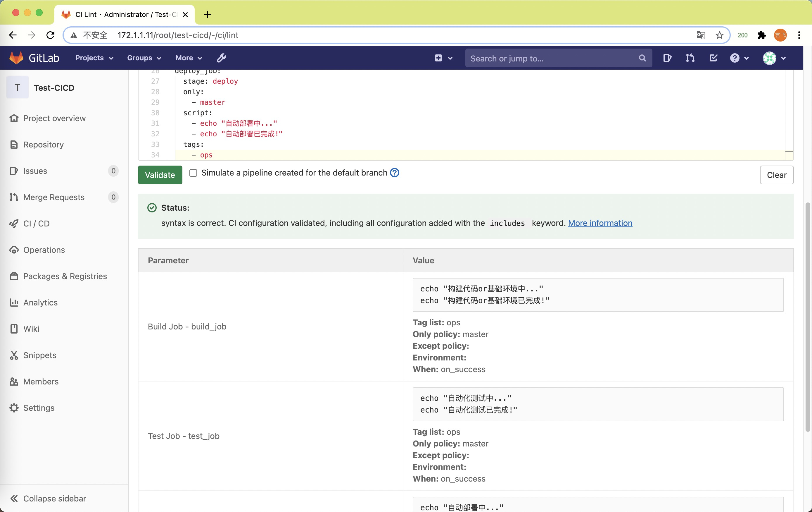Open the merge requests icon in top navbar
Viewport: 812px width, 512px height.
click(690, 58)
